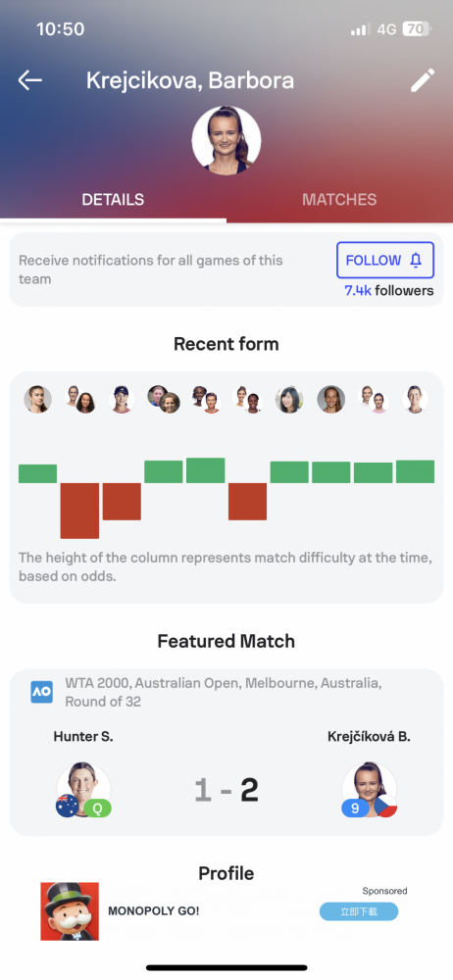
Task: Toggle the FOLLOW notifications button
Action: point(385,260)
